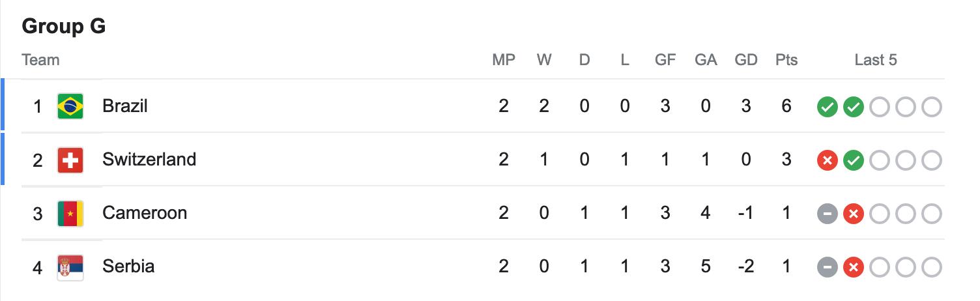This screenshot has width=980, height=301.
Task: Click the GD column header
Action: pos(746,60)
